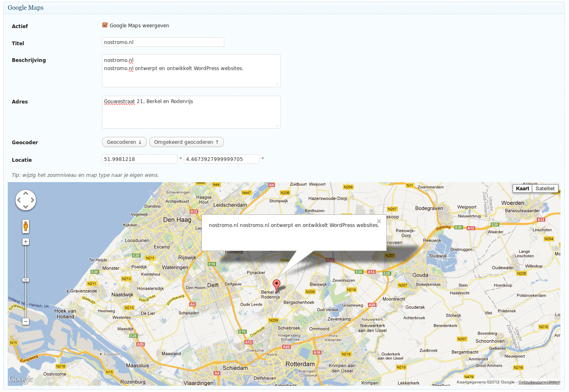The image size is (569, 392).
Task: Click the Schiedam label on the map
Action: point(235,368)
